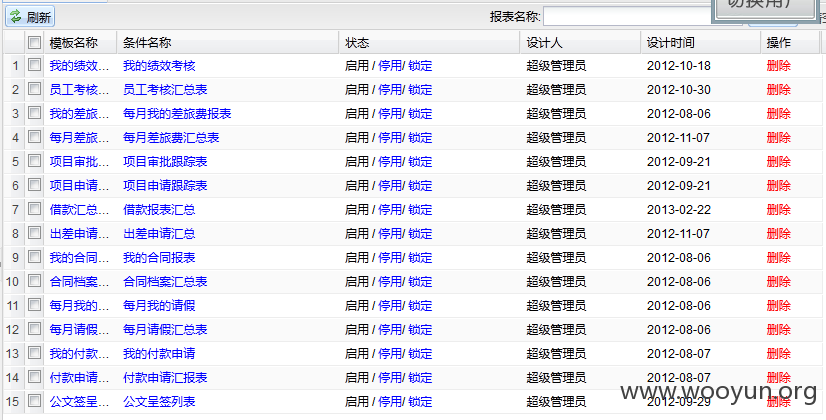
Task: Sort by 条件名称 column header
Action: (x=228, y=43)
